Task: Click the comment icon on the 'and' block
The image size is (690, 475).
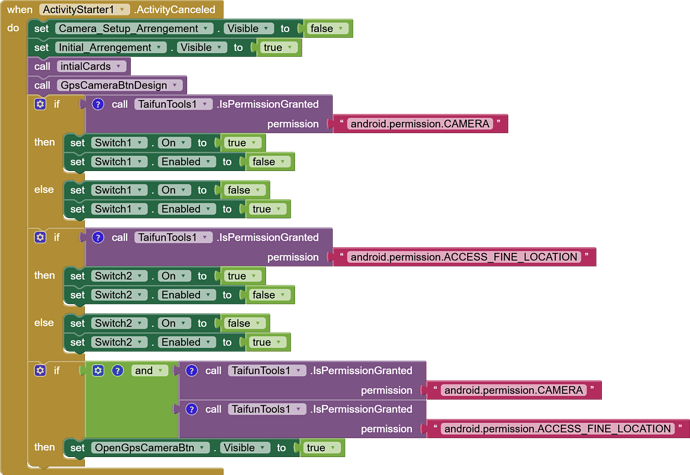Action: click(117, 371)
